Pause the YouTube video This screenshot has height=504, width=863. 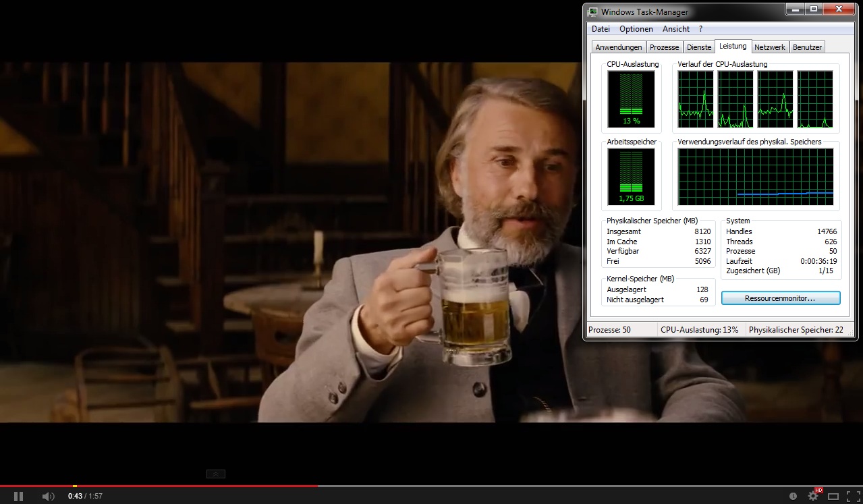pyautogui.click(x=18, y=497)
